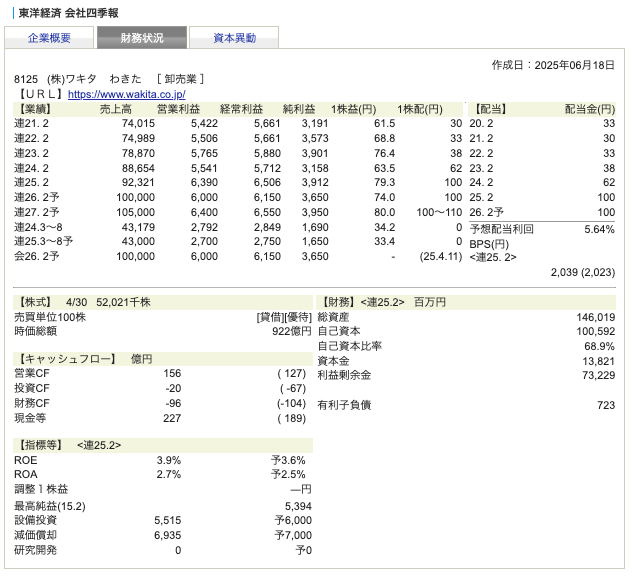The height and width of the screenshot is (576, 632).
Task: Select the 会26. 2予 row label
Action: (x=37, y=256)
